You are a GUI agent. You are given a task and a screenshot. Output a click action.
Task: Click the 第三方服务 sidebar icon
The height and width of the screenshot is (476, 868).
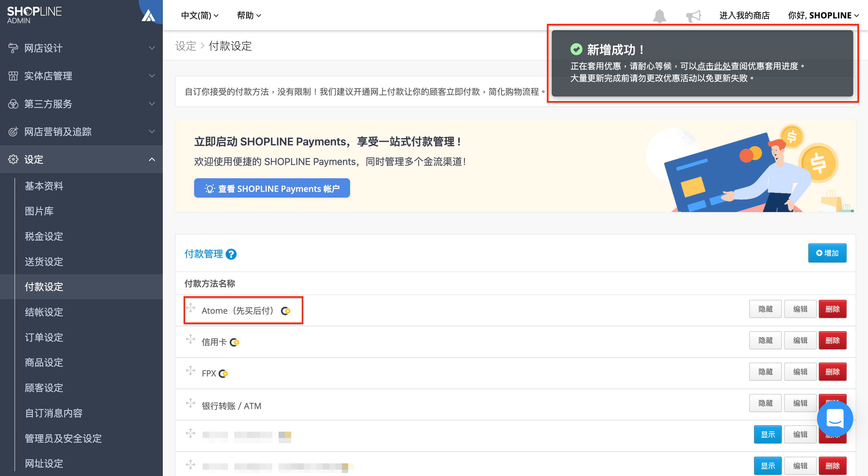pyautogui.click(x=13, y=104)
